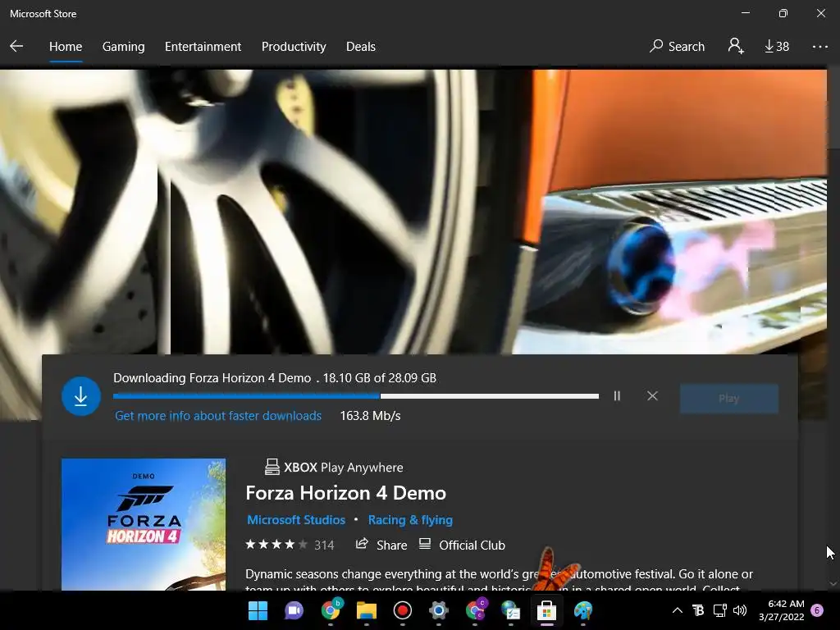The height and width of the screenshot is (630, 840).
Task: Open the Home tab
Action: click(x=66, y=47)
